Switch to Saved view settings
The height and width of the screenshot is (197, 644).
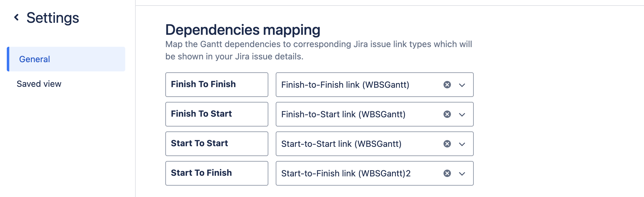[x=39, y=84]
